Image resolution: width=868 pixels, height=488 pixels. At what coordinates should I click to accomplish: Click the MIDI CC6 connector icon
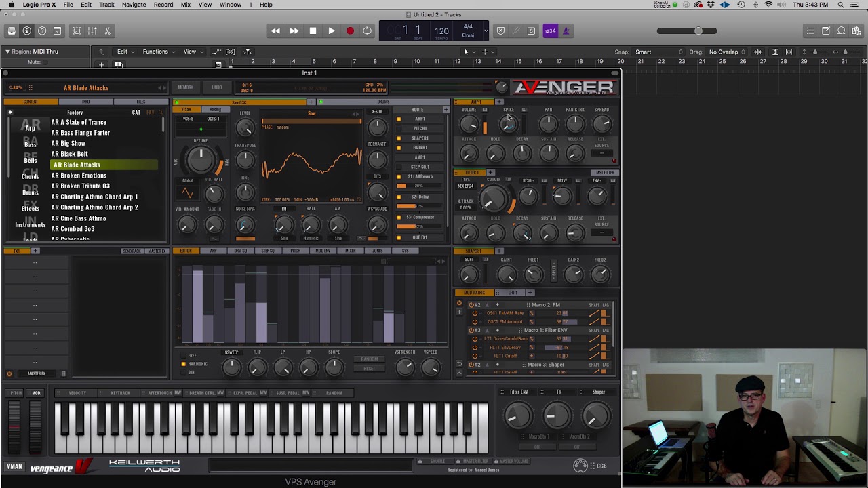[x=580, y=465]
